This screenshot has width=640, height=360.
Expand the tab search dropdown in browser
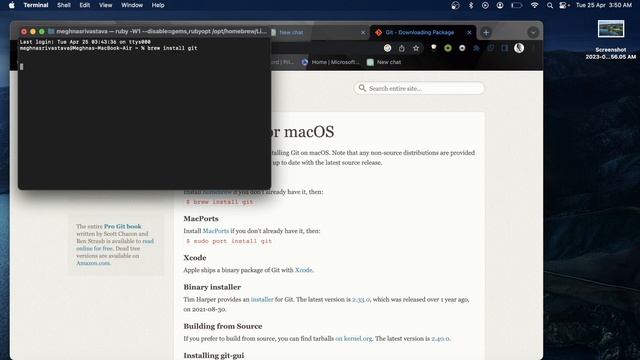point(533,33)
